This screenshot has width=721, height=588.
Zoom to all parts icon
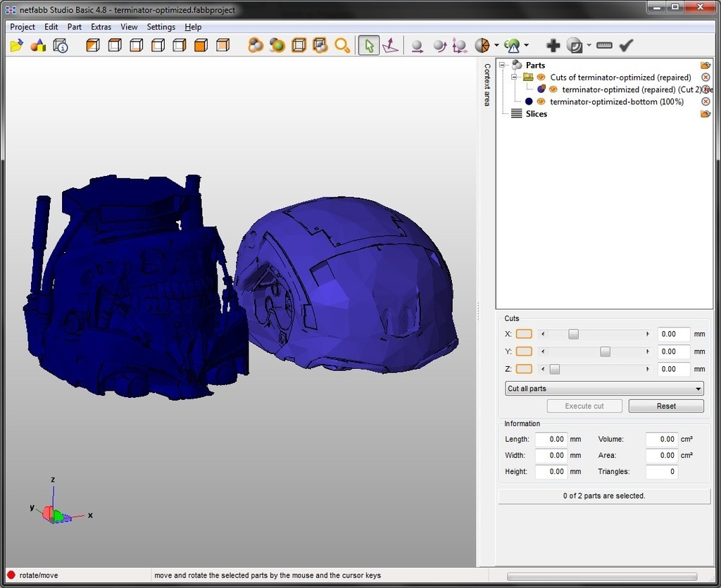click(x=256, y=45)
